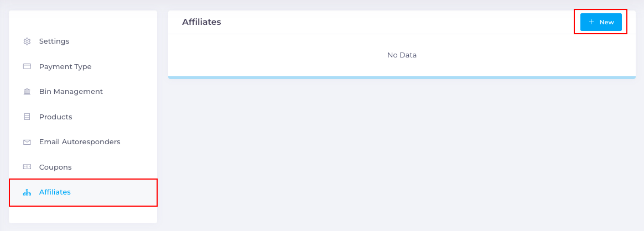The height and width of the screenshot is (231, 644).
Task: Click the Affiliates hierarchy icon in sidebar
Action: coord(27,192)
